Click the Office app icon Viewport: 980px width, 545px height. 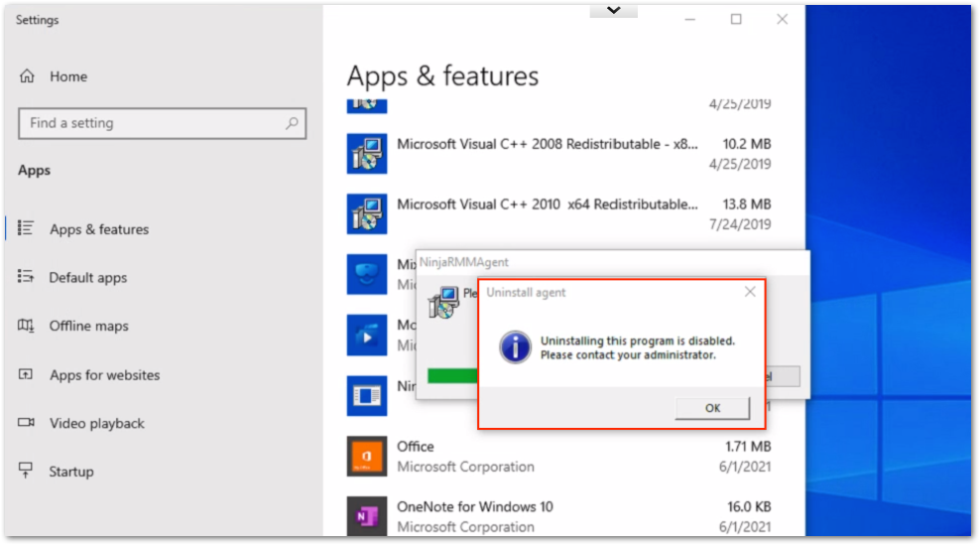click(x=366, y=457)
